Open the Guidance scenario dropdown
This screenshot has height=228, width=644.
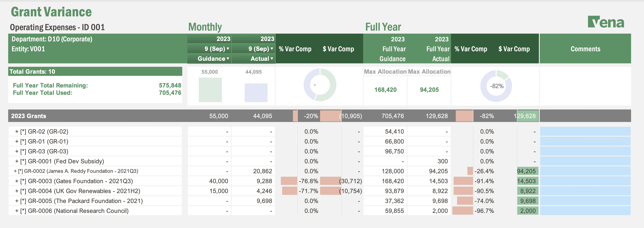(x=228, y=58)
